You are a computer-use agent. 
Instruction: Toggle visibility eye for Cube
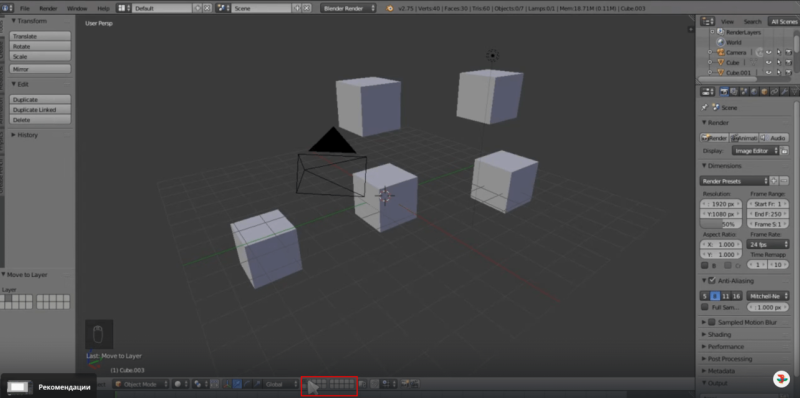click(768, 63)
